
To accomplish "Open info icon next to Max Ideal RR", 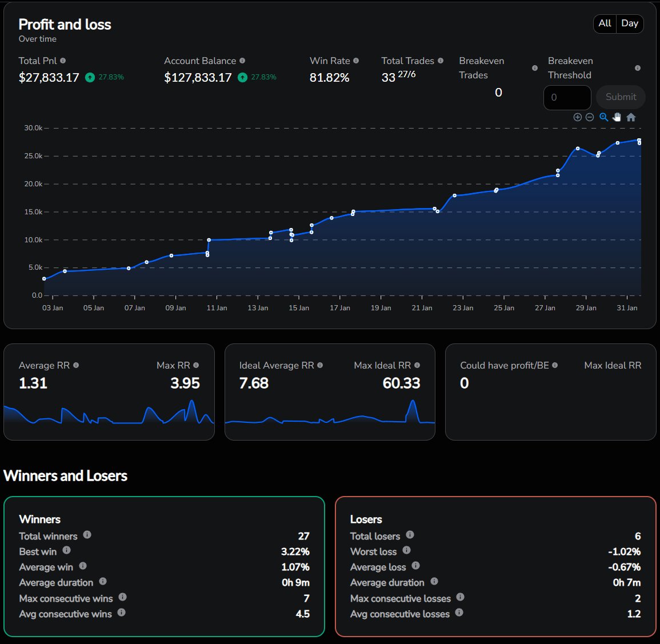I will coord(417,365).
